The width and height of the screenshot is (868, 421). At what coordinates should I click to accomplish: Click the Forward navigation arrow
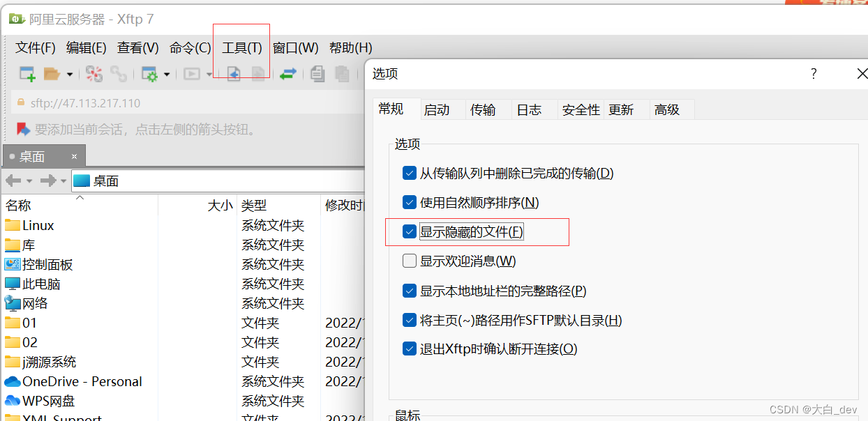[x=48, y=181]
